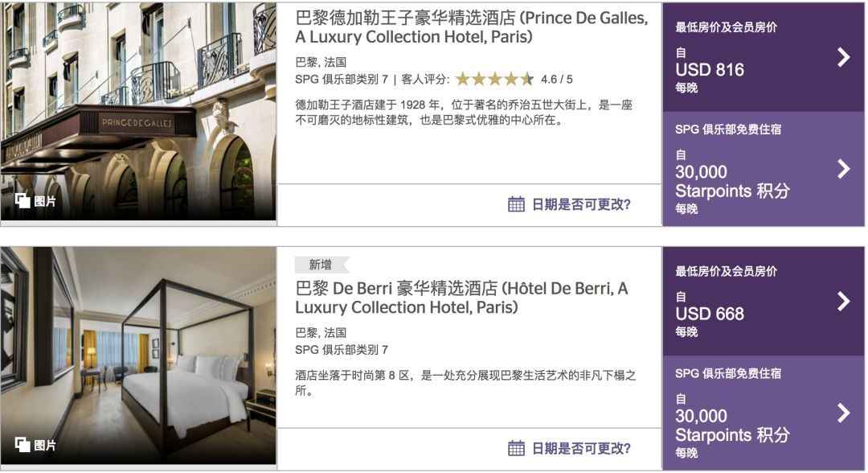868x473 pixels.
Task: Click the 新增 new badge on De Berri
Action: point(321,265)
